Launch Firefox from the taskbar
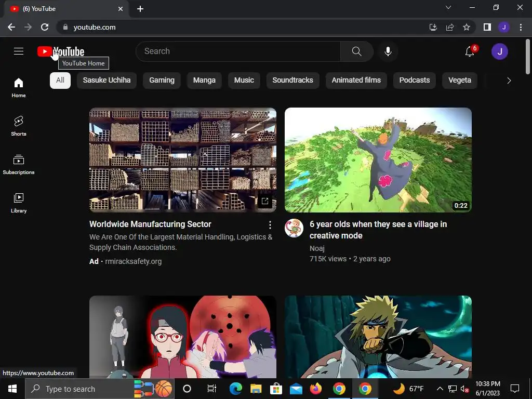Viewport: 532px width, 399px height. pyautogui.click(x=316, y=389)
